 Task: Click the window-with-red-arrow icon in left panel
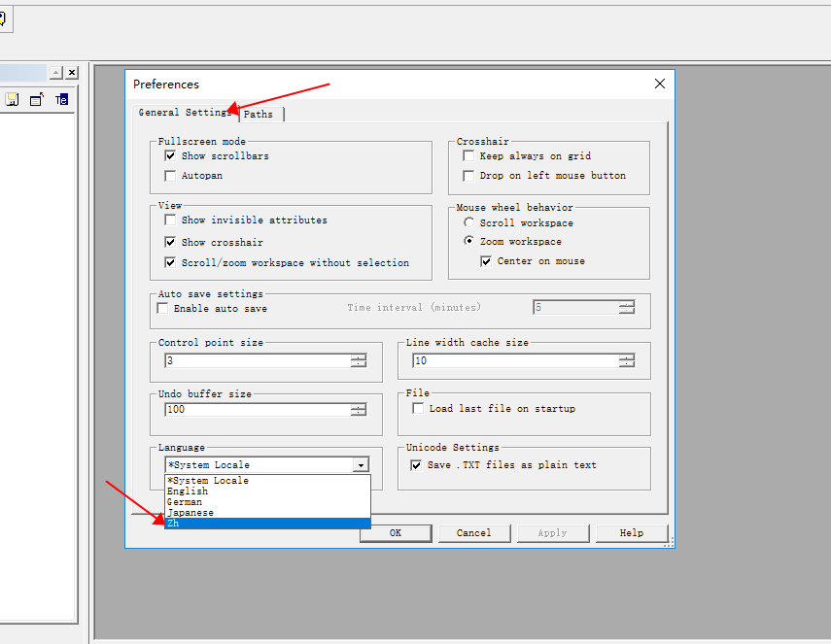[37, 99]
